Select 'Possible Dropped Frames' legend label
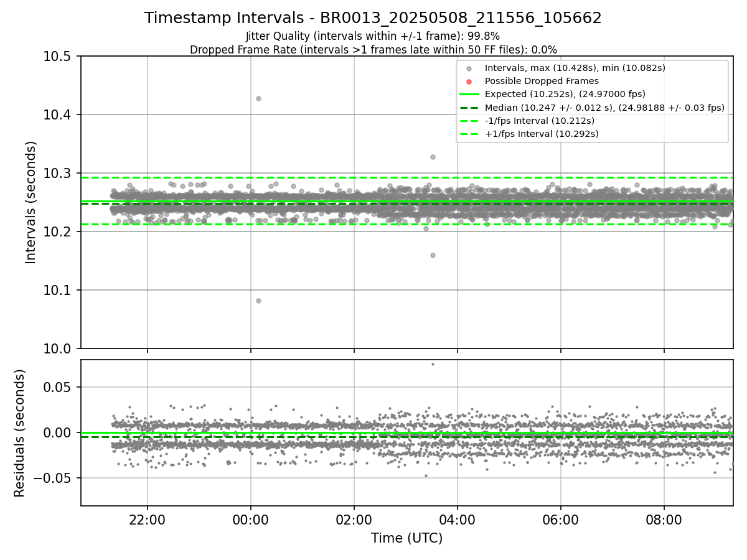The image size is (747, 560). pos(542,81)
